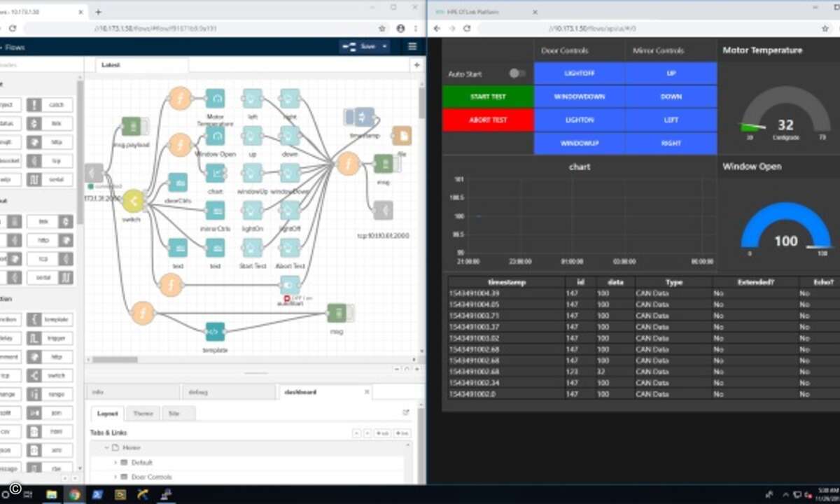Select the doorCtrls node
Viewport: 840px width, 504px height.
tap(178, 183)
